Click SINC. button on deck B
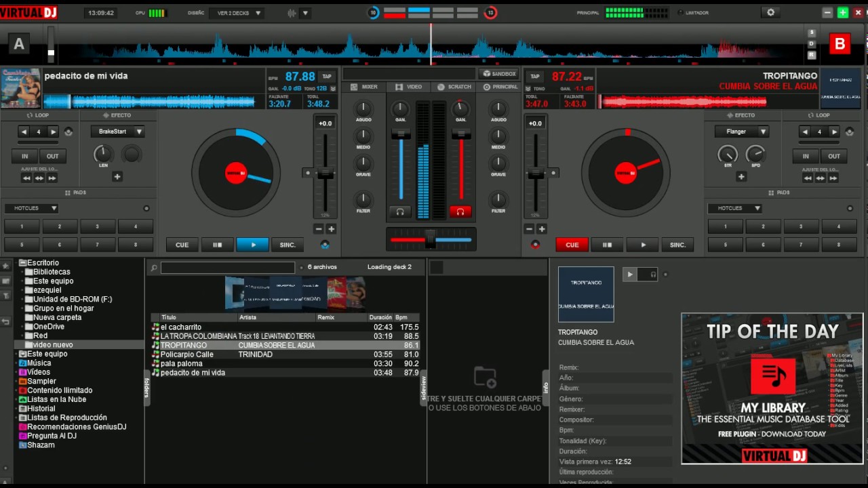 (677, 245)
